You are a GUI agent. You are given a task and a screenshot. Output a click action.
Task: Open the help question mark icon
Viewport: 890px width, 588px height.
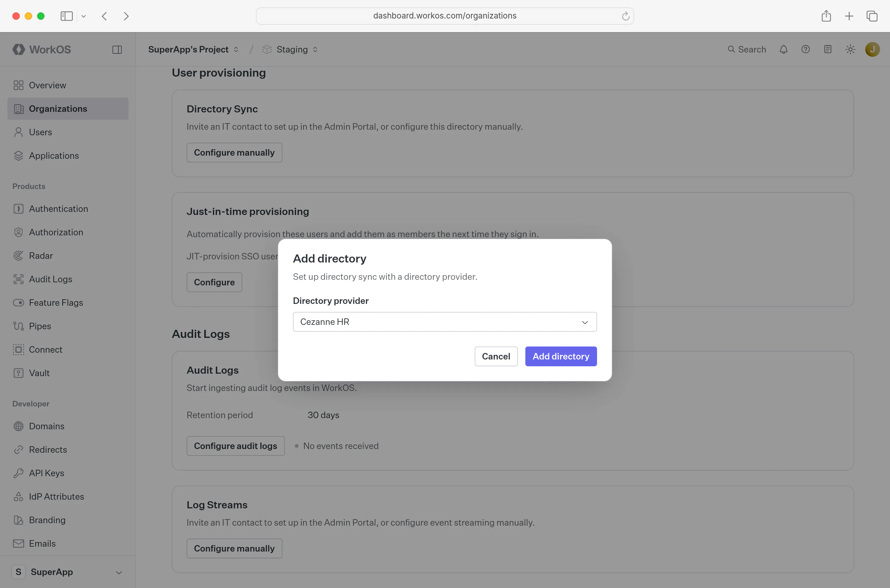[806, 49]
